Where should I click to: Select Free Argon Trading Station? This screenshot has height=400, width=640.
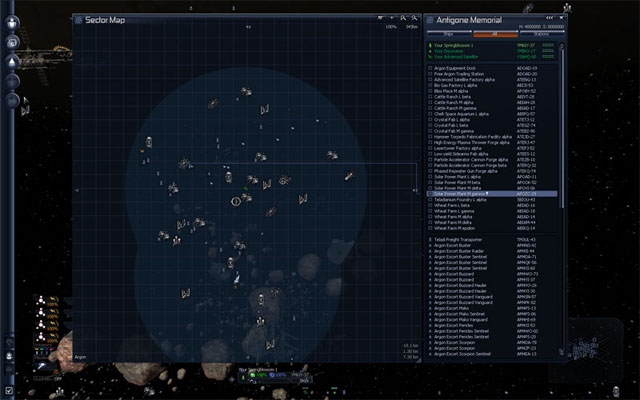coord(492,74)
